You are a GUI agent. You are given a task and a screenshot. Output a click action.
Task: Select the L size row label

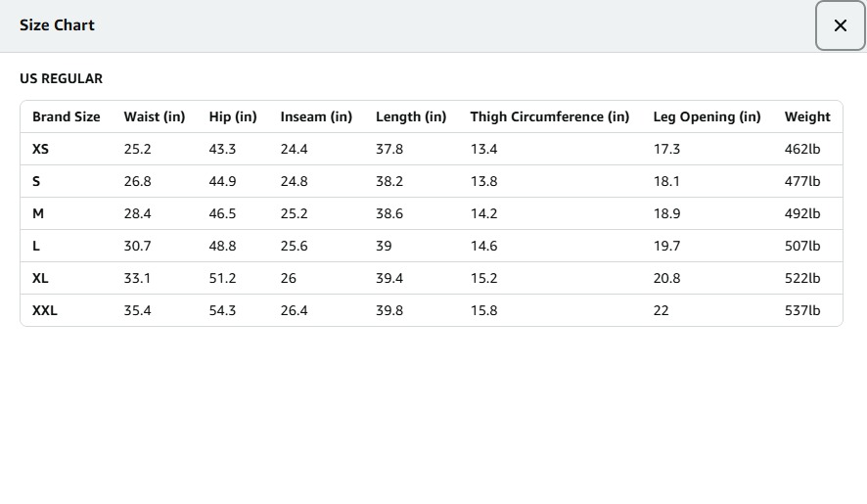pos(36,246)
